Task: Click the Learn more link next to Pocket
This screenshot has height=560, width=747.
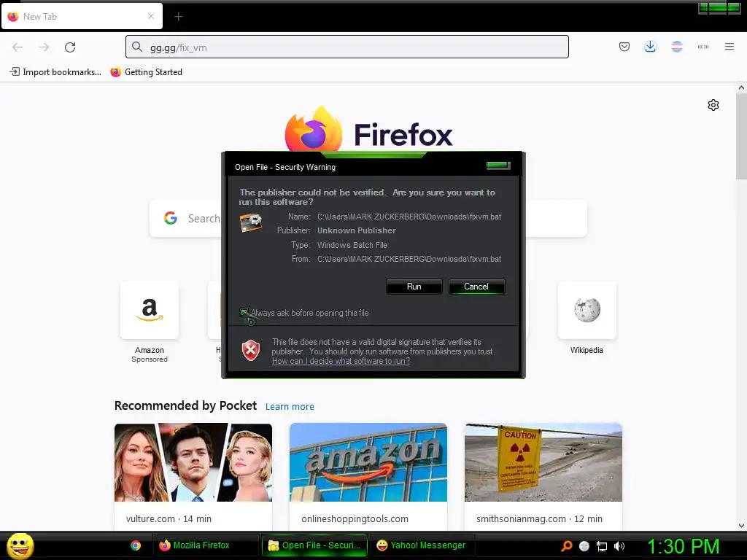Action: pyautogui.click(x=290, y=407)
